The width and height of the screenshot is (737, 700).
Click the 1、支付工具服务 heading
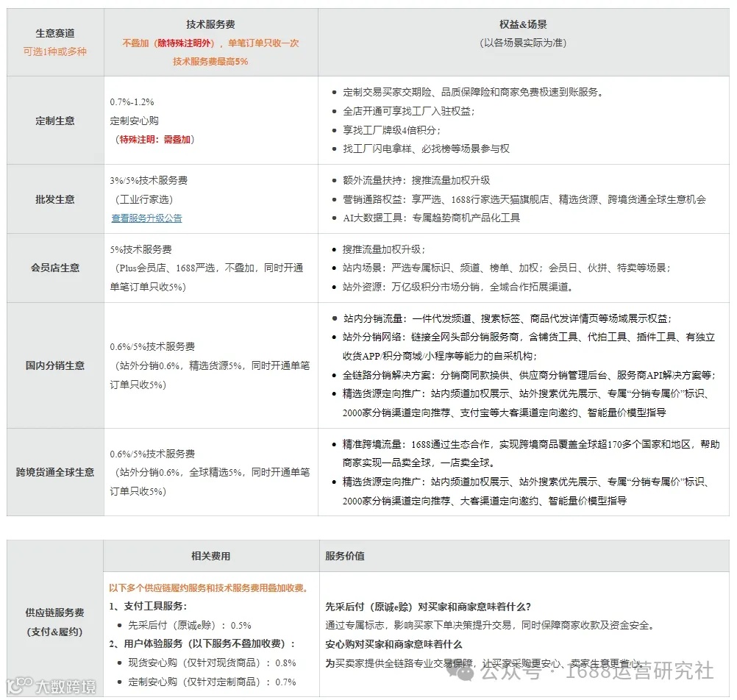[x=148, y=607]
